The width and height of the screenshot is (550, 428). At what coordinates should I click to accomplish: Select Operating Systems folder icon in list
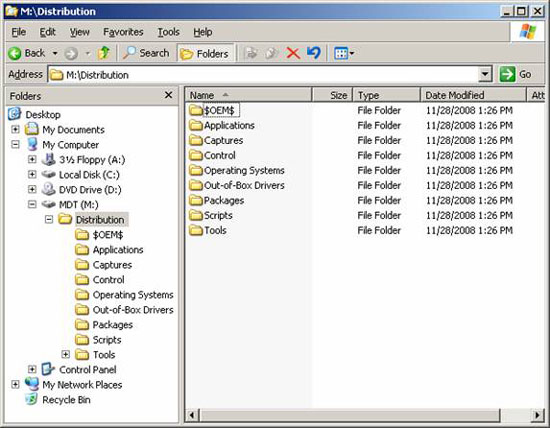click(x=196, y=170)
